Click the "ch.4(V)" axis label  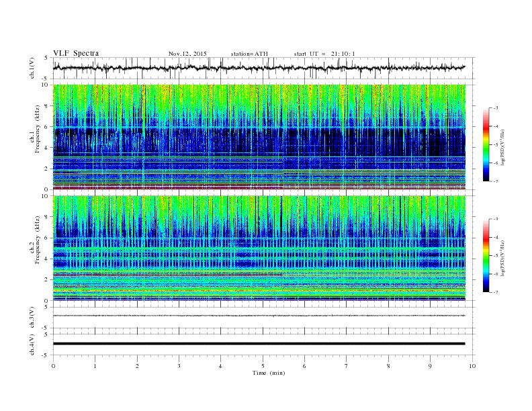32,345
